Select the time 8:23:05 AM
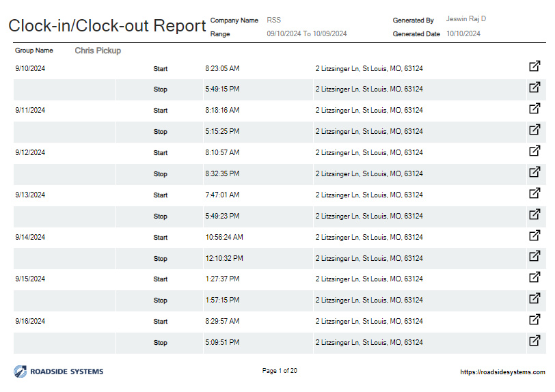Screen dimensions: 555x392 pos(222,68)
